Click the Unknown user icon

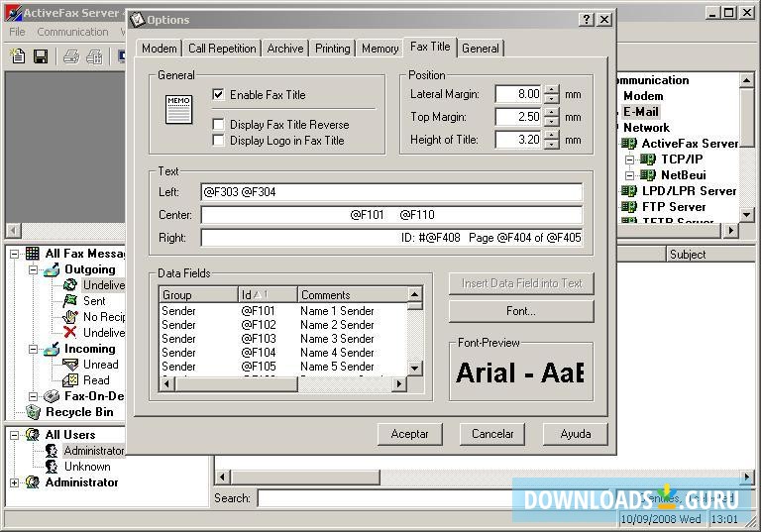pos(51,467)
